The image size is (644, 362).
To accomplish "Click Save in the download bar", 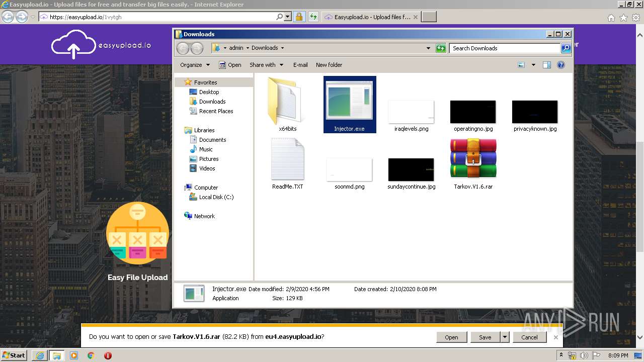I will coord(485,337).
